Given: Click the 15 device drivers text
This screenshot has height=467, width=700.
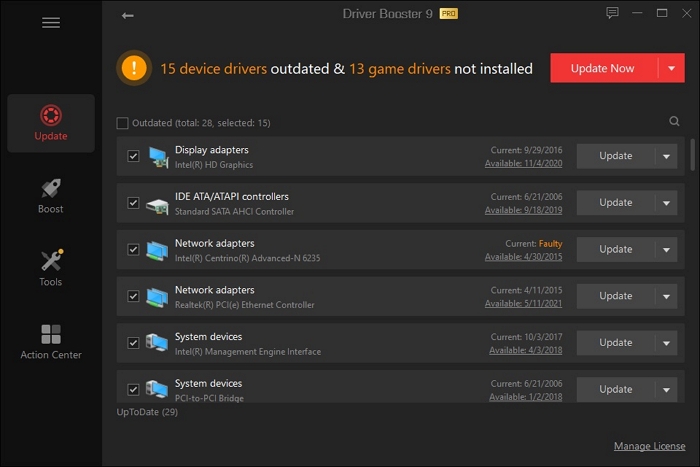Looking at the screenshot, I should (x=213, y=69).
